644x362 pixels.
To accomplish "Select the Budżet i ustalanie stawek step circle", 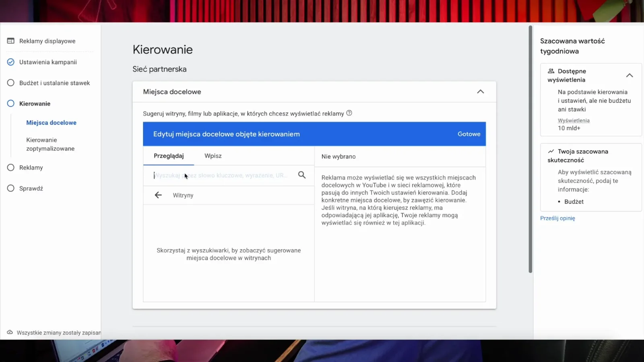I will click(11, 83).
